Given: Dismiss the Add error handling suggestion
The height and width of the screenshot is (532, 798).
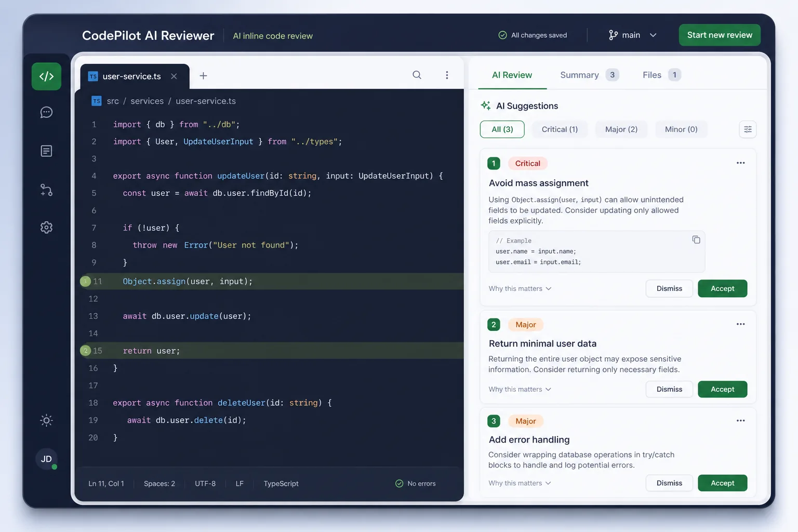Looking at the screenshot, I should point(669,483).
